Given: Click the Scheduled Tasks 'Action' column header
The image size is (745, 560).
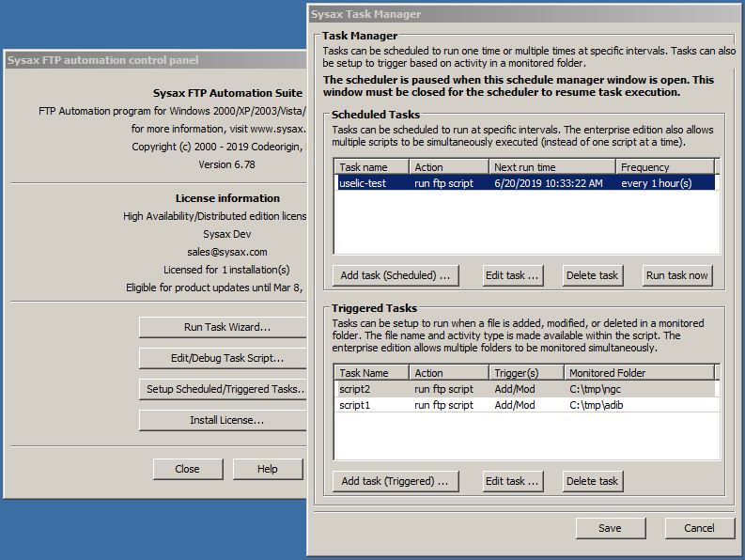Looking at the screenshot, I should pos(449,167).
